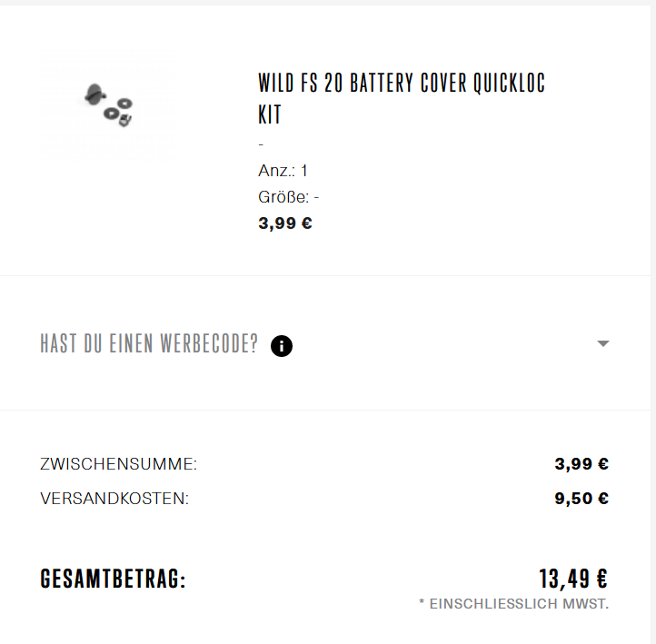This screenshot has width=656, height=644.
Task: Open the battery cover kit product thumbnail
Action: tap(109, 104)
